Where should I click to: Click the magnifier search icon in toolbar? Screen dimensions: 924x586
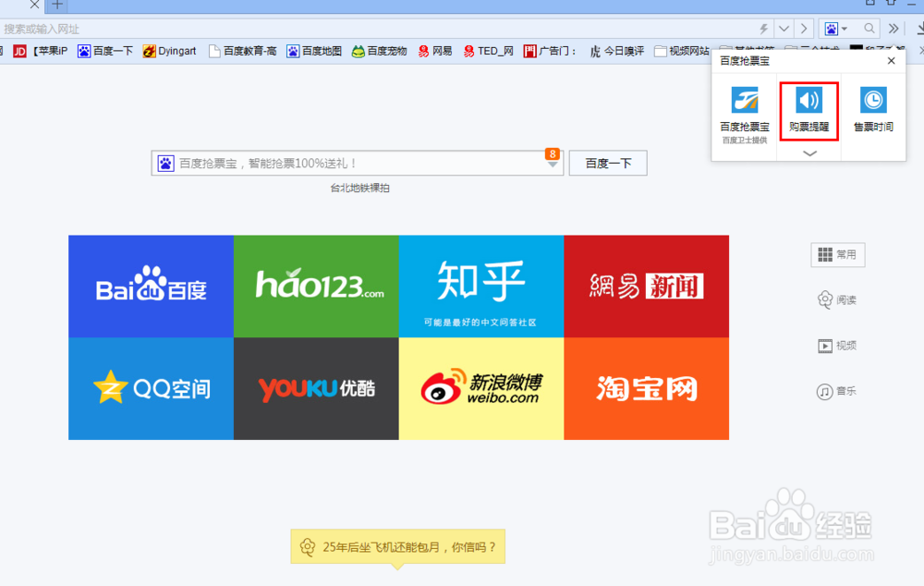click(869, 29)
